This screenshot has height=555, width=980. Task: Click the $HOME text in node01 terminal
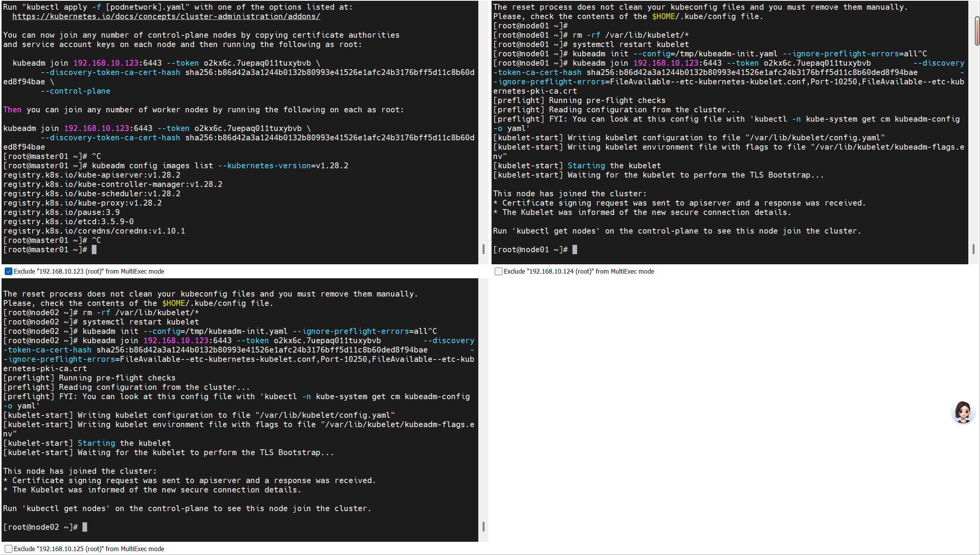click(x=663, y=16)
